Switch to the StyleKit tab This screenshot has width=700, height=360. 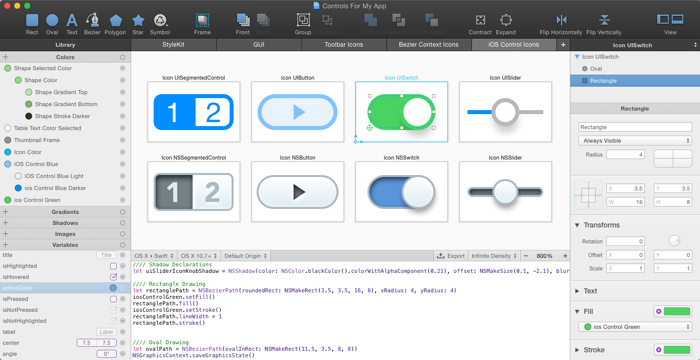(173, 45)
